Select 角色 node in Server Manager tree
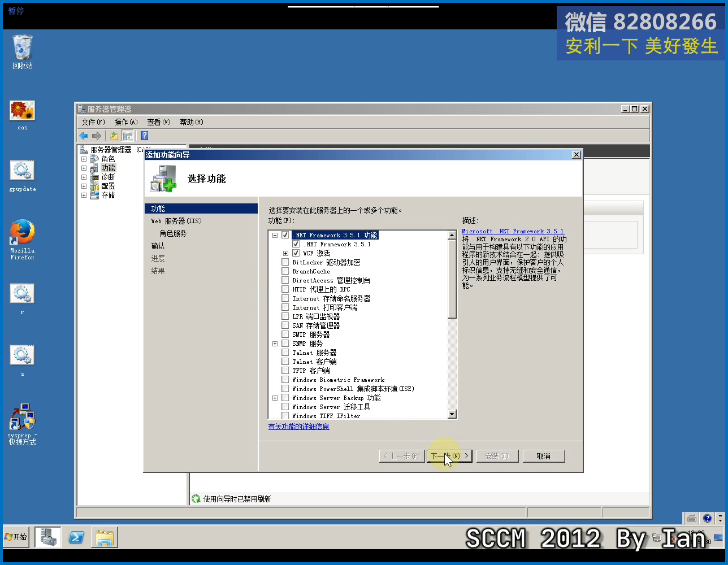This screenshot has height=565, width=728. pos(108,159)
